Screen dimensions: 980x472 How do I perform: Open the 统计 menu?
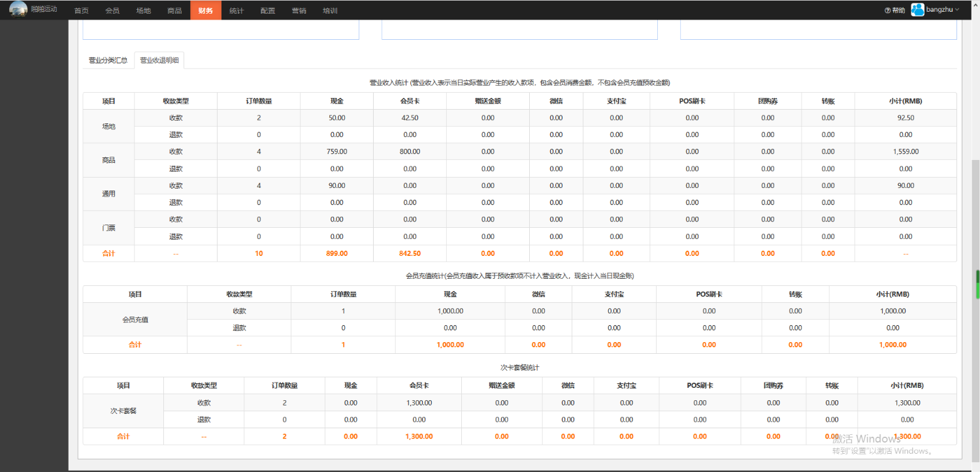(237, 10)
